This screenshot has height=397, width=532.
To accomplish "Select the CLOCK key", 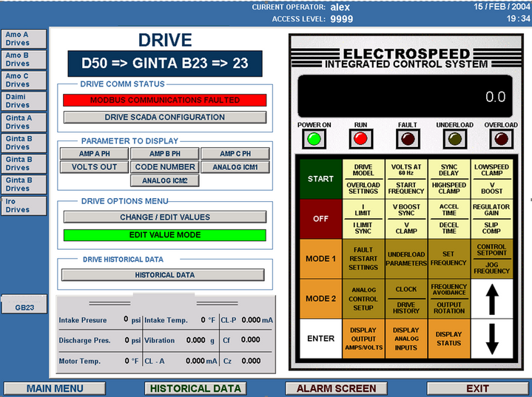I will [x=406, y=289].
